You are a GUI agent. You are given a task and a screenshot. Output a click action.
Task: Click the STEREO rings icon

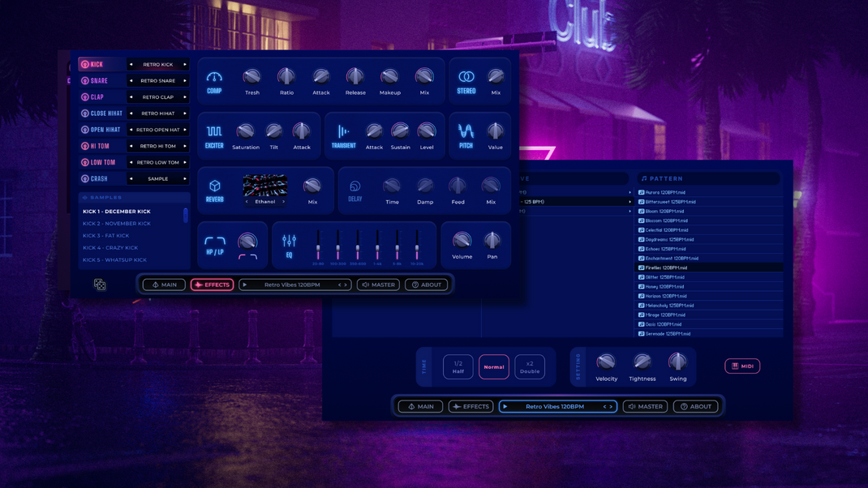point(466,77)
